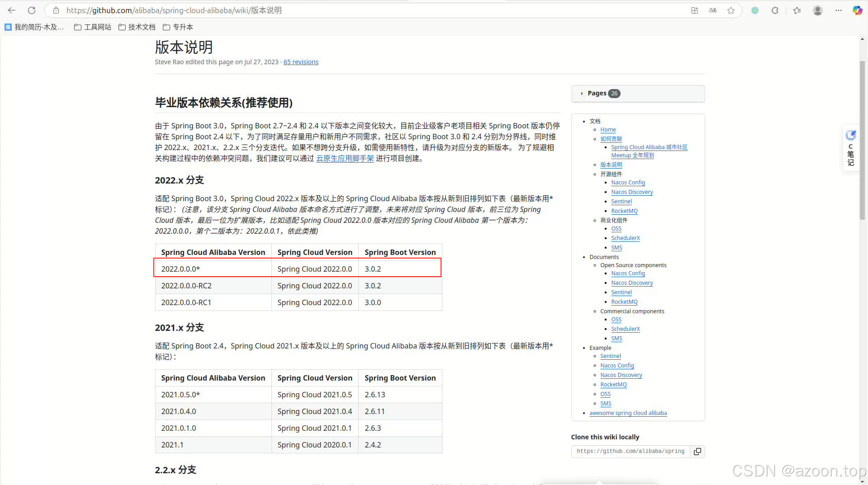The height and width of the screenshot is (485, 868).
Task: Open the translate page icon in address bar
Action: point(713,10)
